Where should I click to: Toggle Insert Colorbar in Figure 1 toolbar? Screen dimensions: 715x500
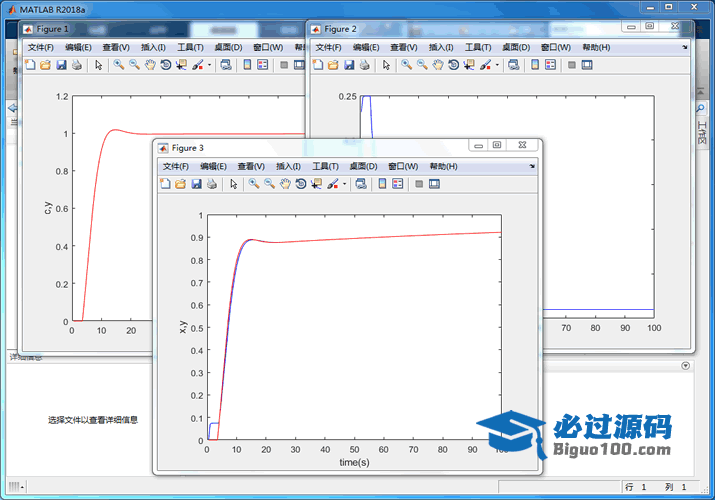247,65
